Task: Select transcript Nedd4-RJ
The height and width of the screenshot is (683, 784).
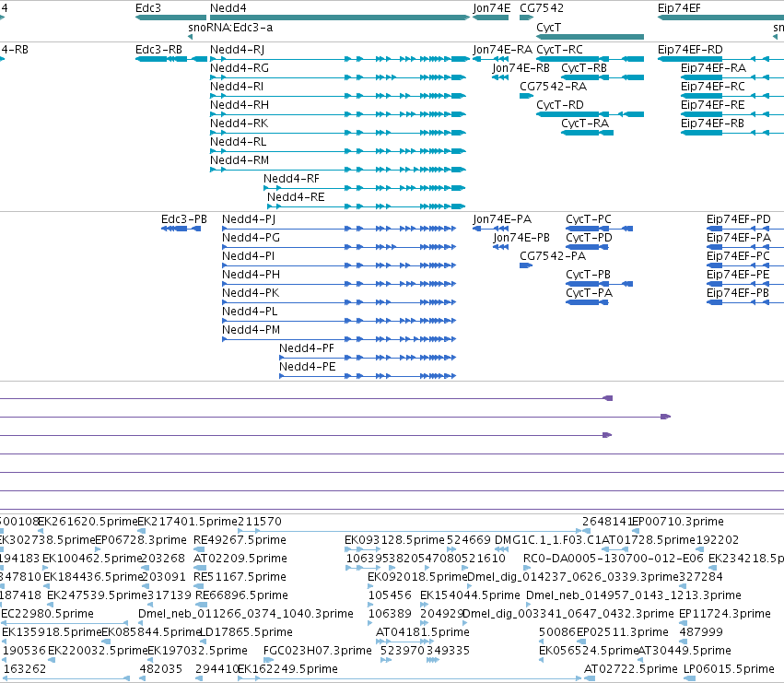Action: tap(237, 50)
